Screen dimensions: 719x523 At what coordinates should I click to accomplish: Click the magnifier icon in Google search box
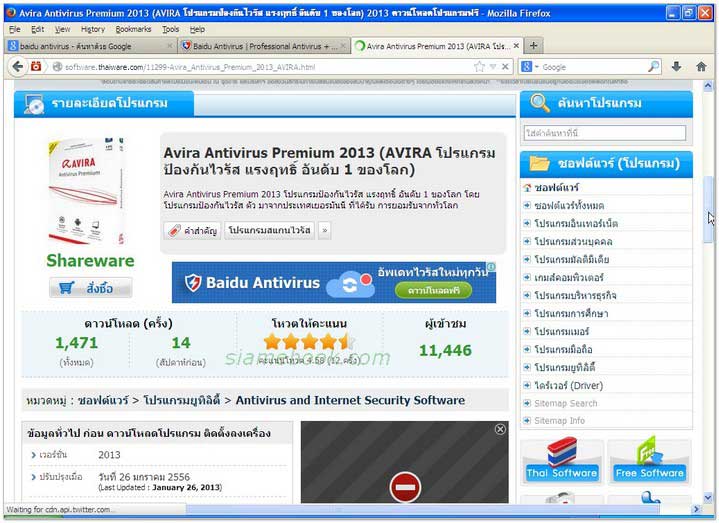653,67
